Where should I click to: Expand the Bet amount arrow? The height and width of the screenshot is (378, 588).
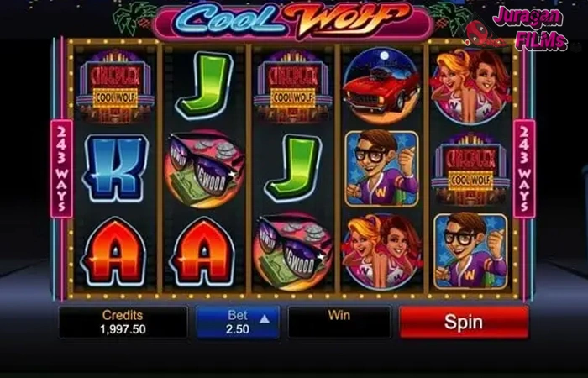point(265,318)
